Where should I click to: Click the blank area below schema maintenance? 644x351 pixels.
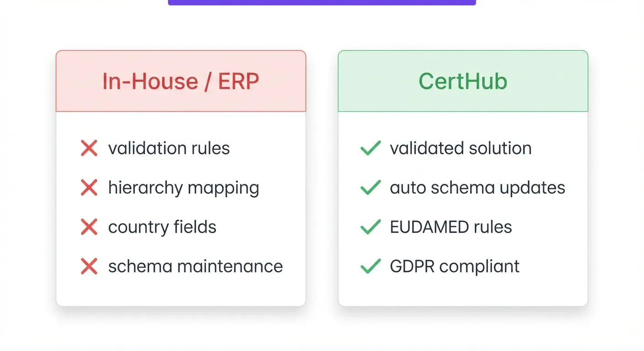click(x=181, y=291)
